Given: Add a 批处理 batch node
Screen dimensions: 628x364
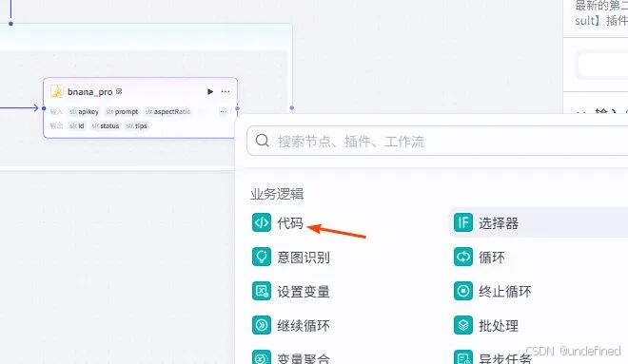Looking at the screenshot, I should (x=486, y=325).
